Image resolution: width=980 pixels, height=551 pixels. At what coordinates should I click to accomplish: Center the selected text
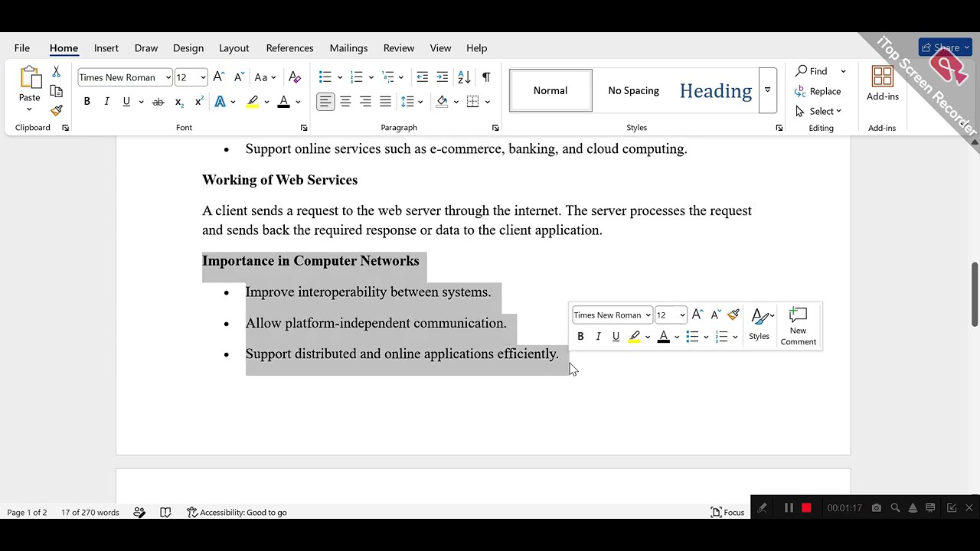point(345,102)
